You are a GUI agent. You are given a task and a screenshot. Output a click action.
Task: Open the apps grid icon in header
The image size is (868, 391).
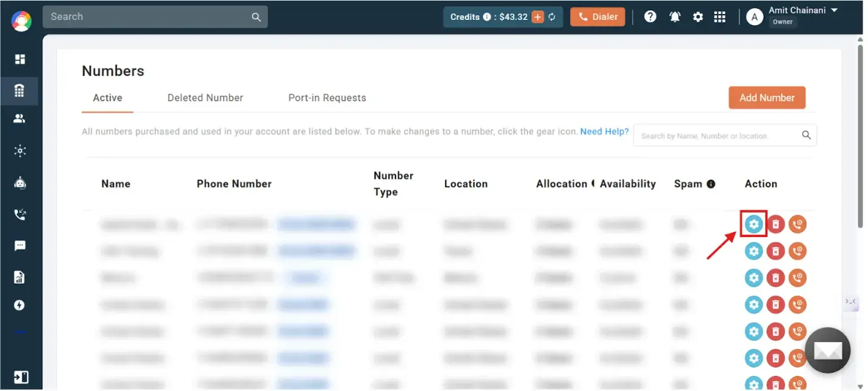point(720,17)
